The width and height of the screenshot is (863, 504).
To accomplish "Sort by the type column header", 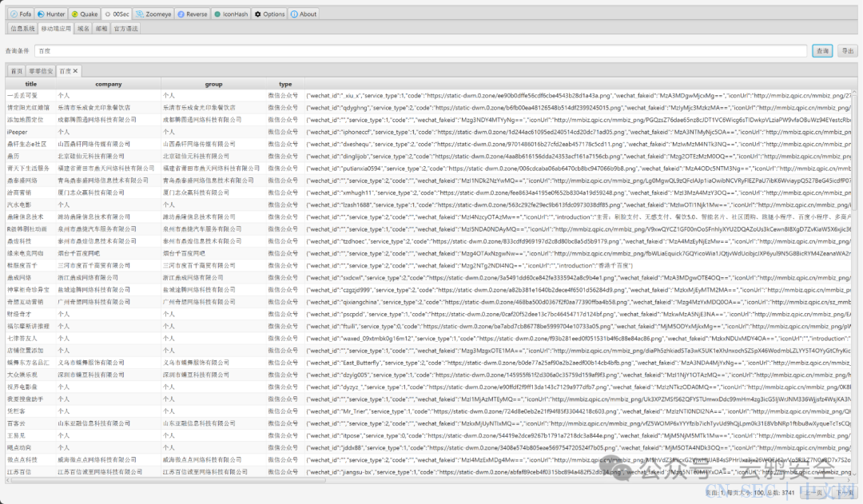I will point(285,84).
